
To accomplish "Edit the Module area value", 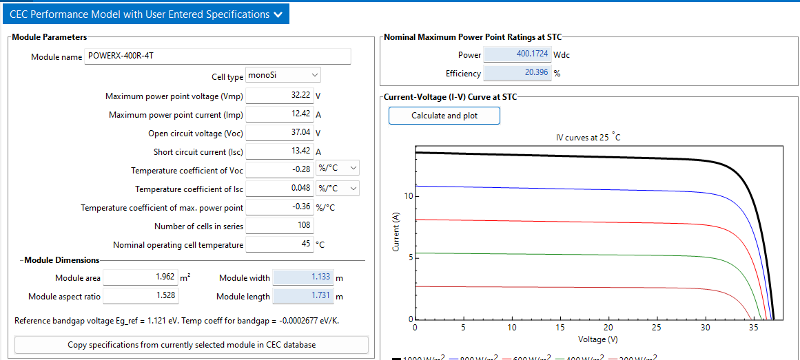I will click(x=141, y=277).
